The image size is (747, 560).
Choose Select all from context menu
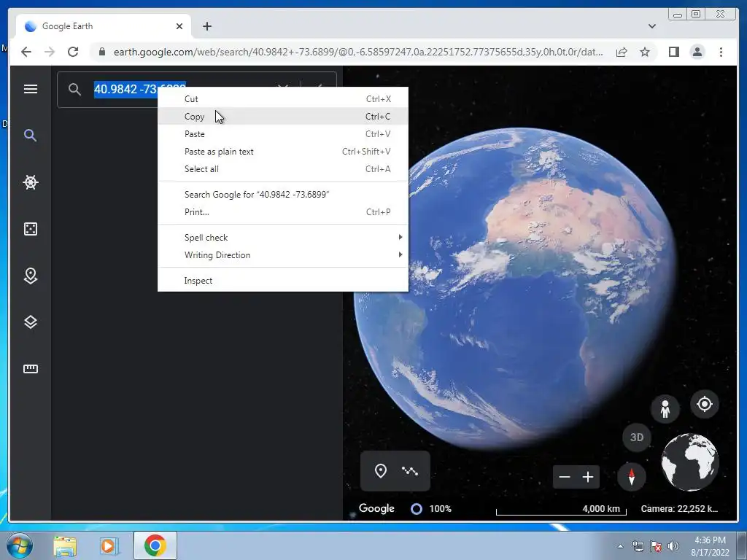coord(283,169)
